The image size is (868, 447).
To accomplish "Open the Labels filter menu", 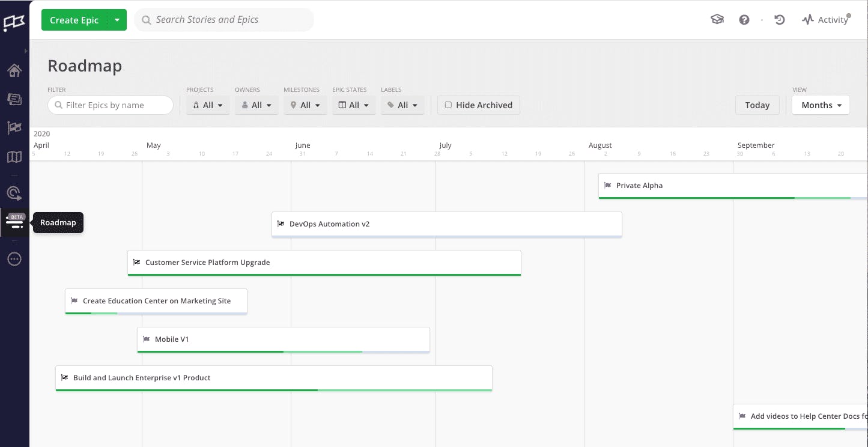I will (402, 105).
